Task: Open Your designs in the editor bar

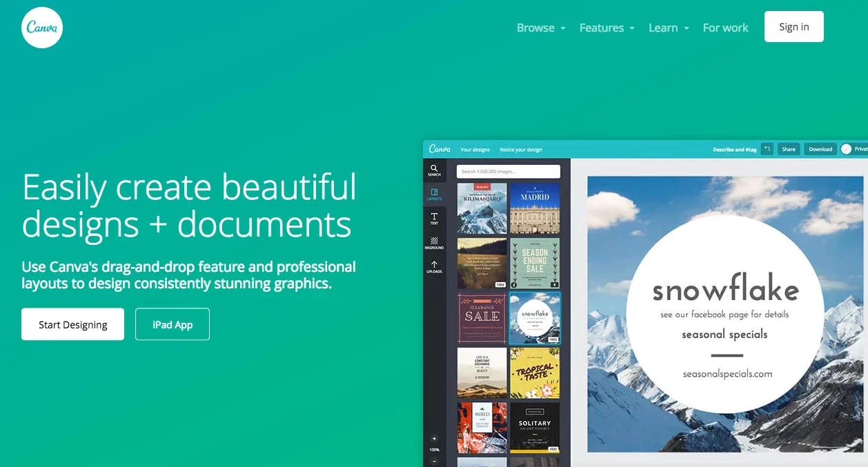Action: tap(475, 149)
